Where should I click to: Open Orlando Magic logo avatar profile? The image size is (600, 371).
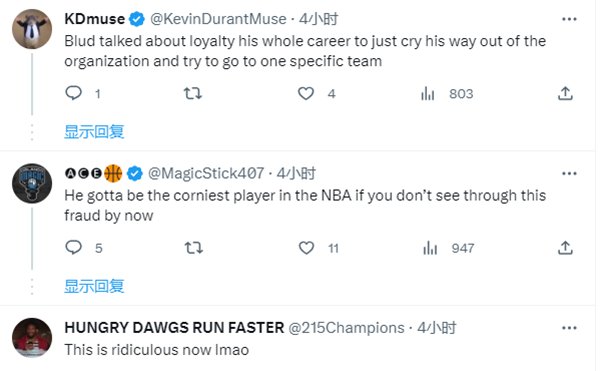pos(32,184)
